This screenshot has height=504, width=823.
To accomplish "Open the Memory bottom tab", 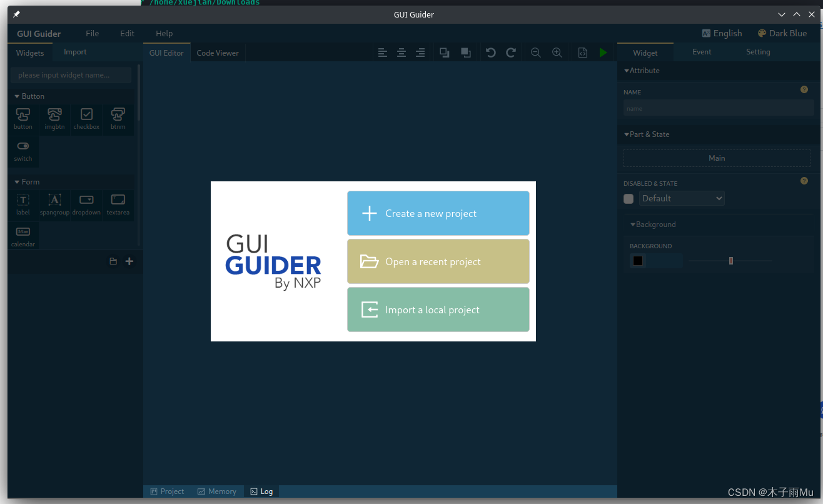I will click(x=216, y=491).
